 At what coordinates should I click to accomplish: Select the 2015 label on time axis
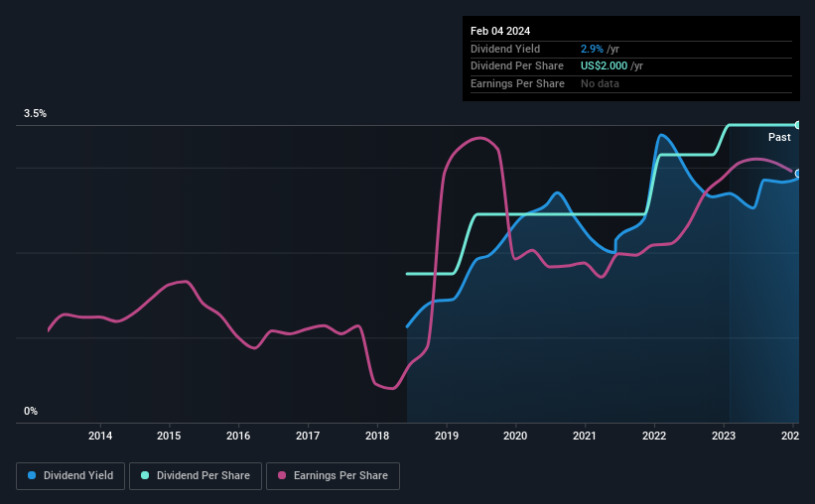(x=169, y=436)
